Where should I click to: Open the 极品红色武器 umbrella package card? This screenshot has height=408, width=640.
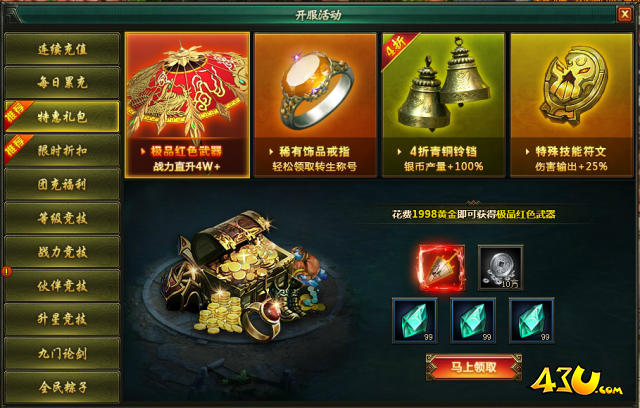click(187, 105)
